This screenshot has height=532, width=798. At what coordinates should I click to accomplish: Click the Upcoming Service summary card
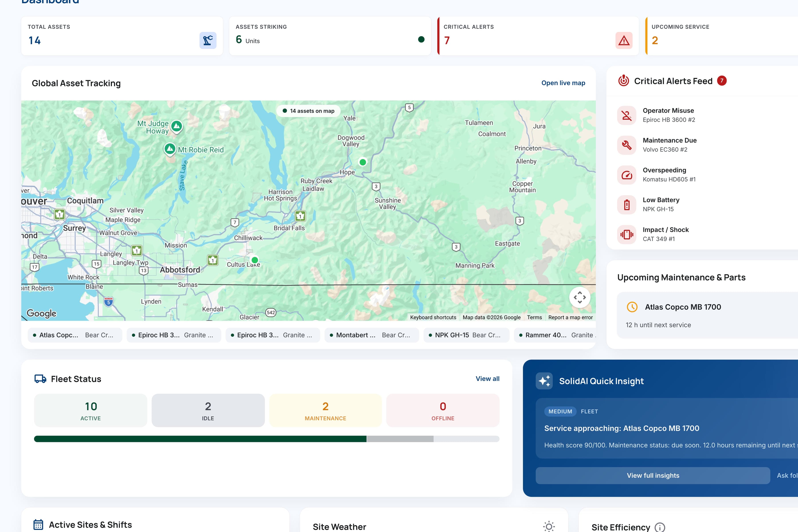coord(721,36)
